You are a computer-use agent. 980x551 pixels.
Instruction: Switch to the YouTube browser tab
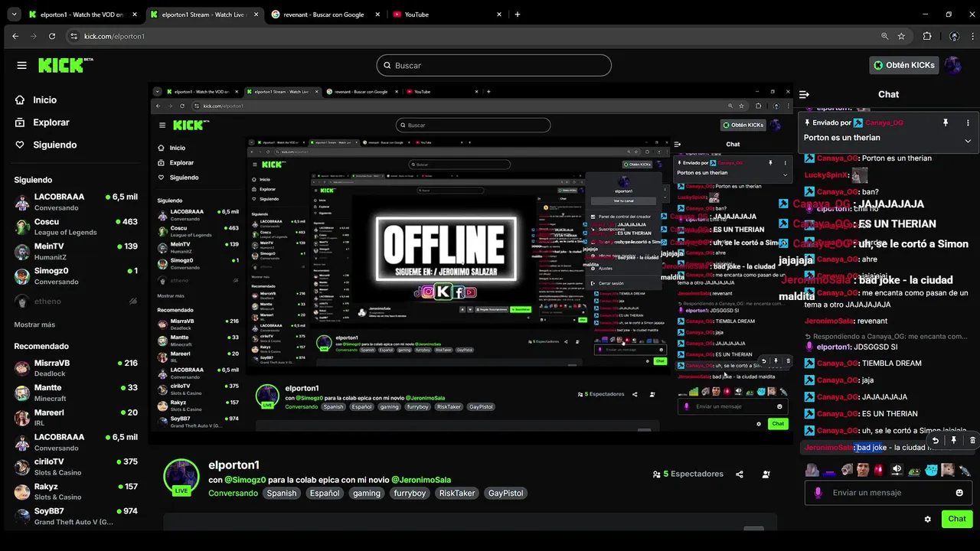pyautogui.click(x=447, y=15)
